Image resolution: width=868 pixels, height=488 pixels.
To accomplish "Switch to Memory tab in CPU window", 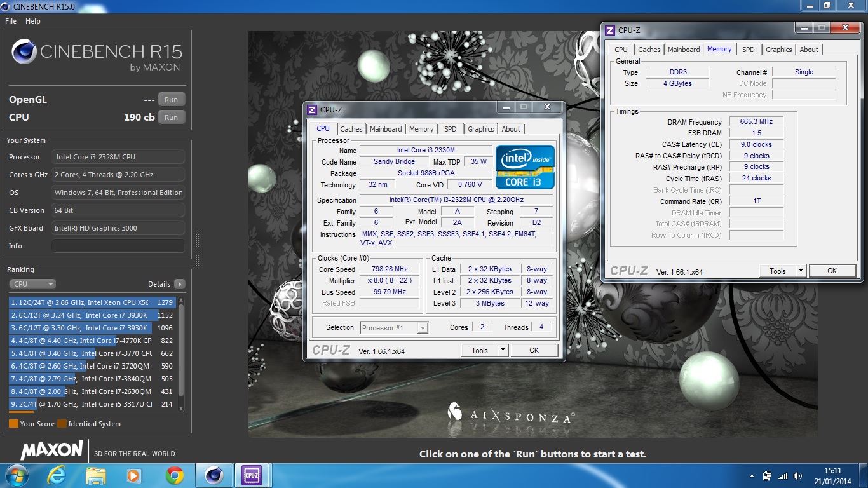I will coord(421,129).
